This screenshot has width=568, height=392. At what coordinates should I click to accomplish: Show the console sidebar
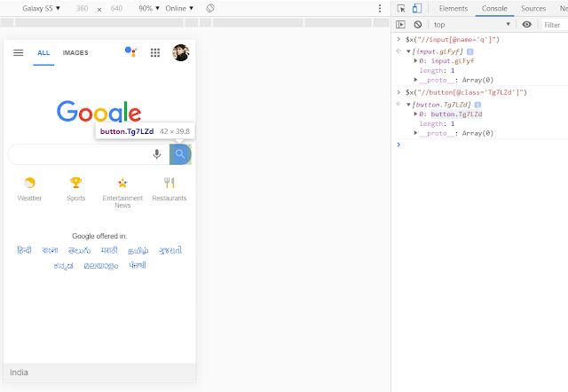[400, 25]
